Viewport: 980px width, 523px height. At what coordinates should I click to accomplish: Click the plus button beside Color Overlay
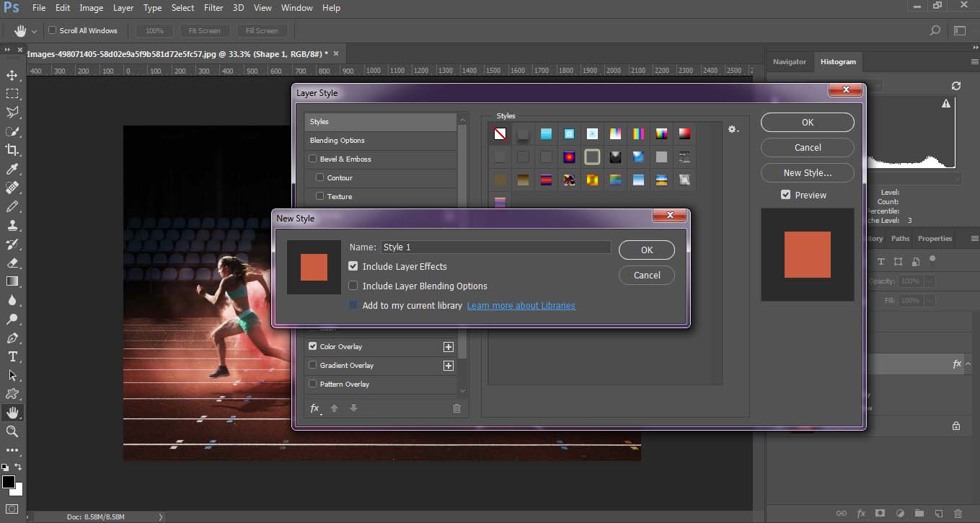coord(449,347)
